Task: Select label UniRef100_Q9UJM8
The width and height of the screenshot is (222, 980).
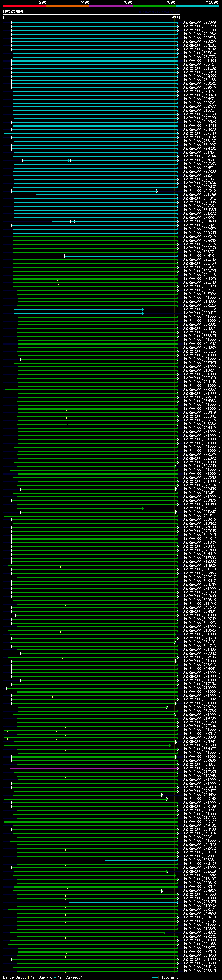Action: coord(199,382)
